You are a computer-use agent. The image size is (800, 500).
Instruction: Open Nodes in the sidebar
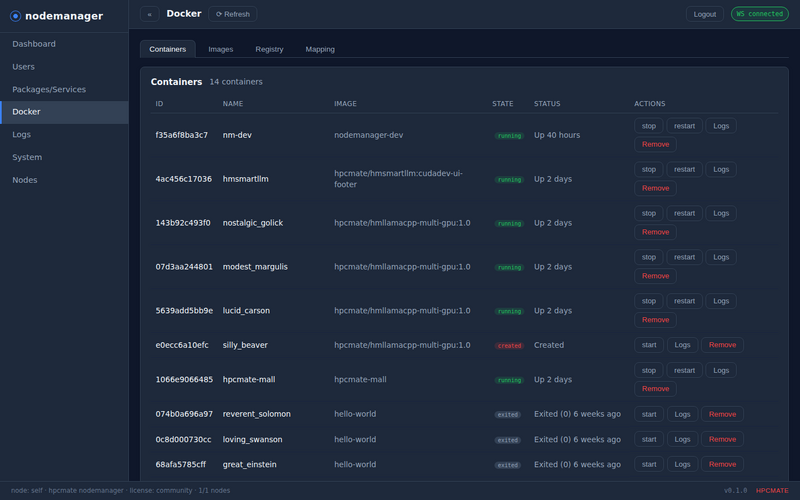point(64,180)
